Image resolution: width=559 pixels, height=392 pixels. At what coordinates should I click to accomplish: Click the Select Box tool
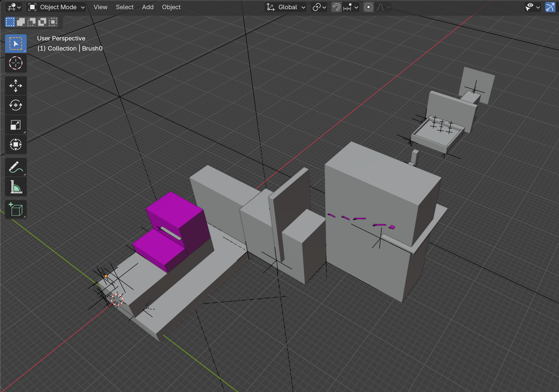coord(16,44)
